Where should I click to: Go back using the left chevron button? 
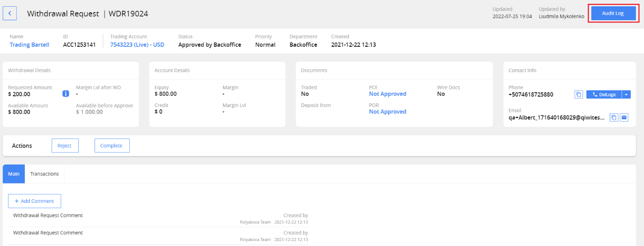click(x=10, y=13)
